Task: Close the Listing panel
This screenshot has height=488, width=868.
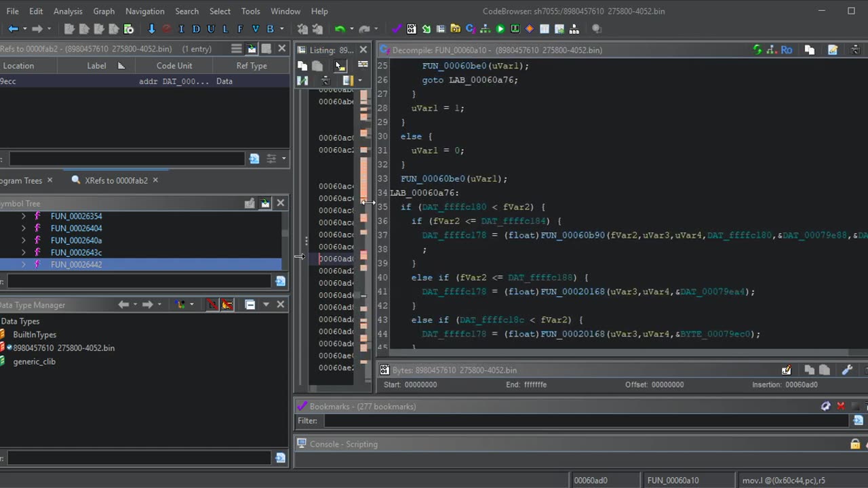Action: click(363, 49)
